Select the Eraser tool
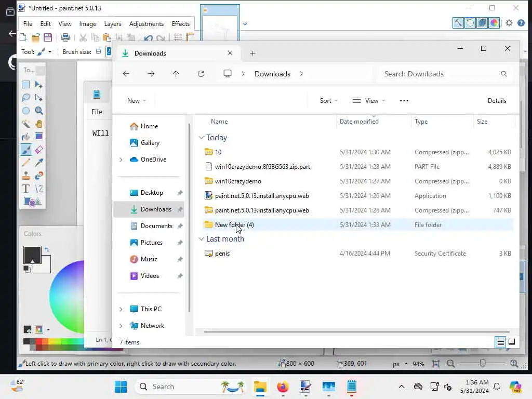This screenshot has height=399, width=532. 38,150
